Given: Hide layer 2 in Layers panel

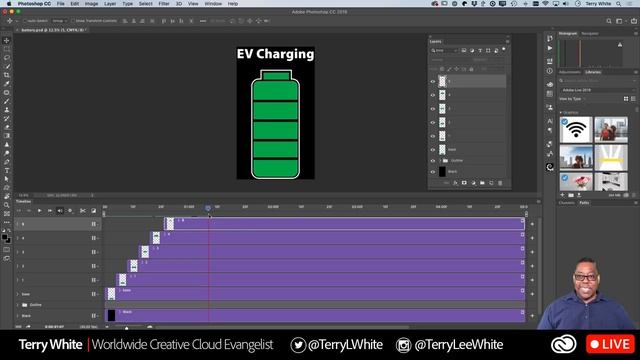Looking at the screenshot, I should point(433,122).
